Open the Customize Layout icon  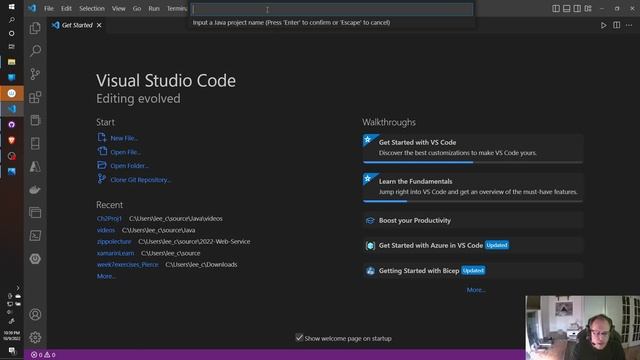point(588,8)
